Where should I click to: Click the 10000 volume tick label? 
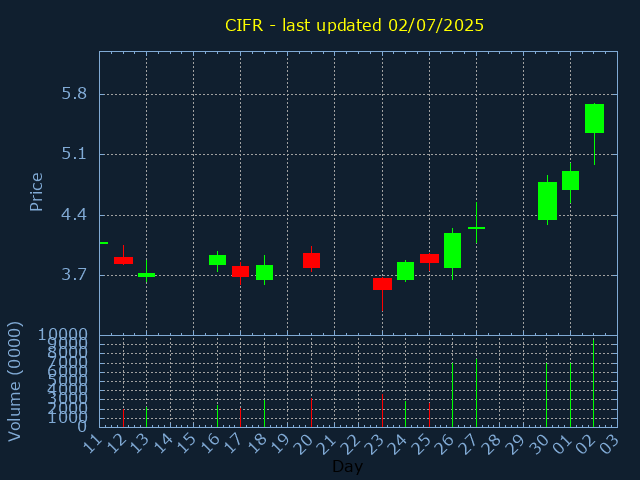(x=62, y=335)
